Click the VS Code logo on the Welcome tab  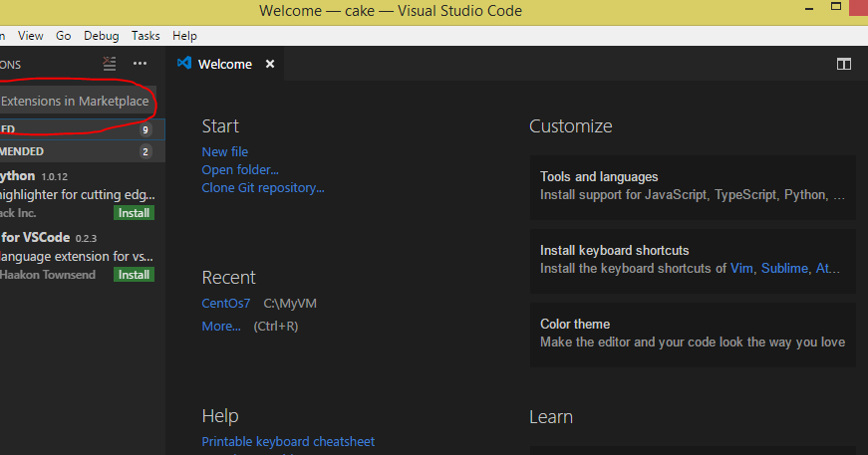coord(184,63)
